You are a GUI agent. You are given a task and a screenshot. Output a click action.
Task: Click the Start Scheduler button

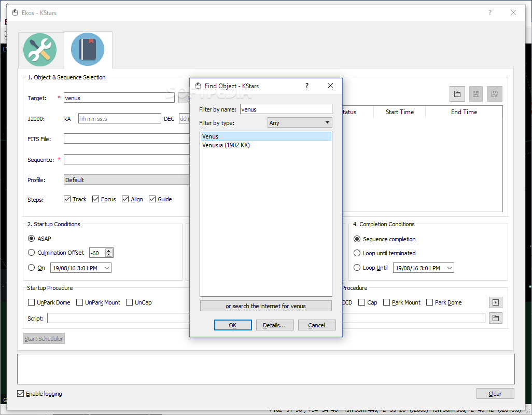pos(44,338)
